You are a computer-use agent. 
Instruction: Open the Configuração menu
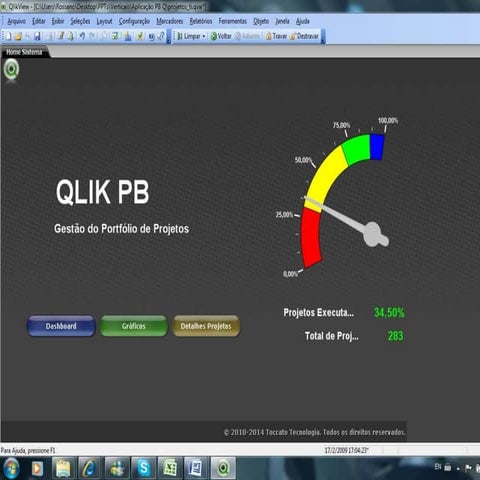[x=134, y=21]
